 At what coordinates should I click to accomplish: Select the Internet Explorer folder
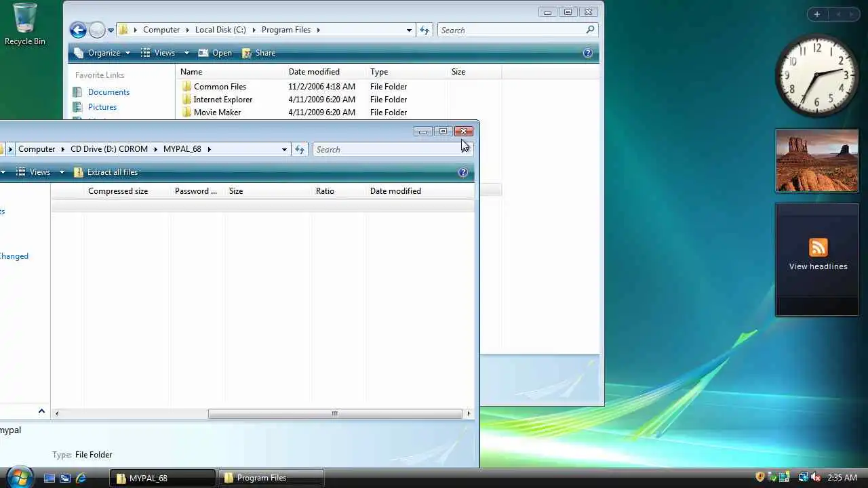pos(223,100)
